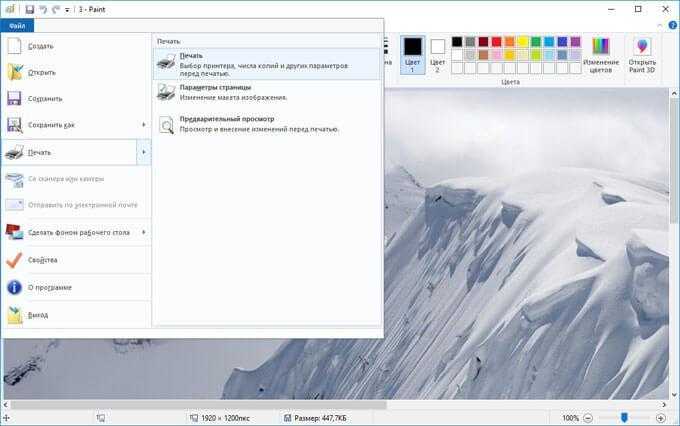Select the Цвет 1 button
680x426 pixels.
coord(412,55)
